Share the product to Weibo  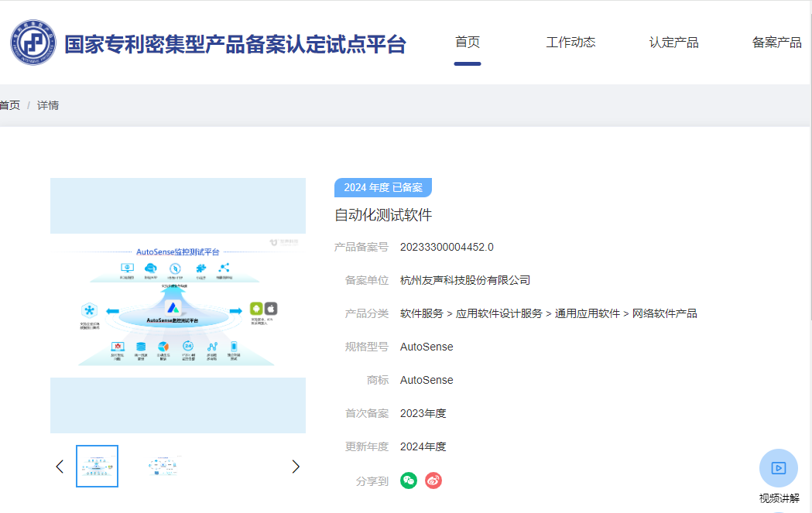pyautogui.click(x=433, y=481)
